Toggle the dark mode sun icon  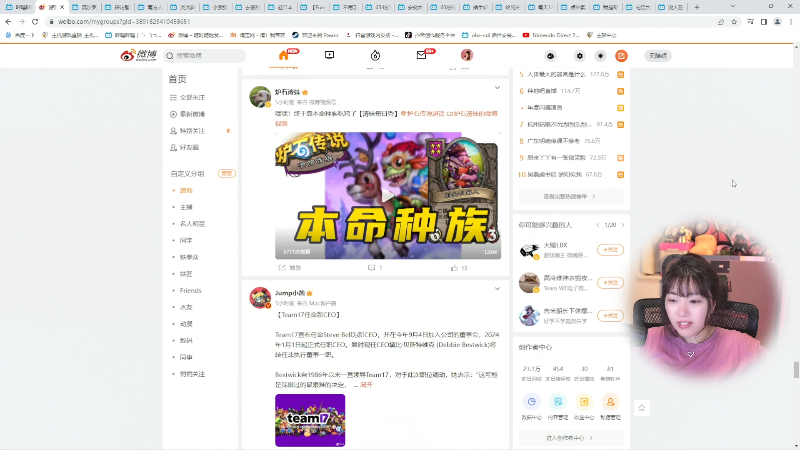(601, 56)
